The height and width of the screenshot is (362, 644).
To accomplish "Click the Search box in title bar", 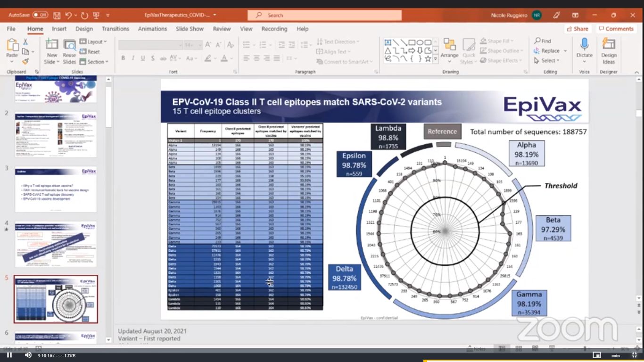I will (324, 15).
